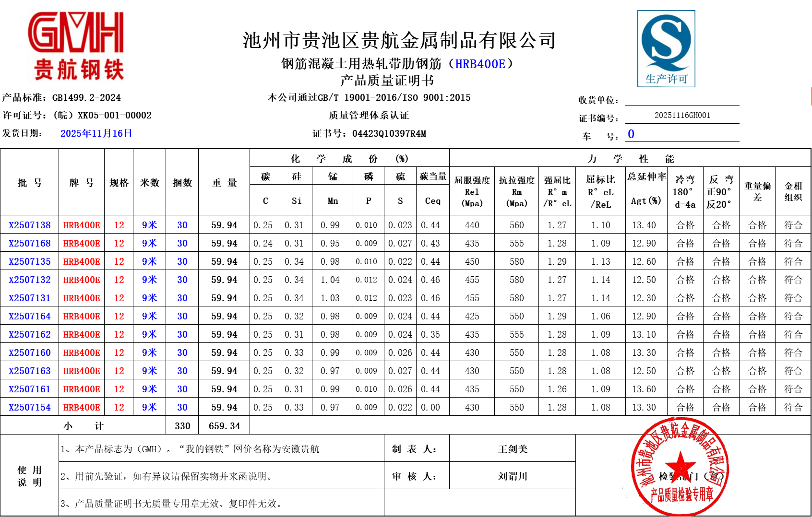The height and width of the screenshot is (517, 812).
Task: Click the QS 生产许可 badge
Action: pyautogui.click(x=666, y=48)
